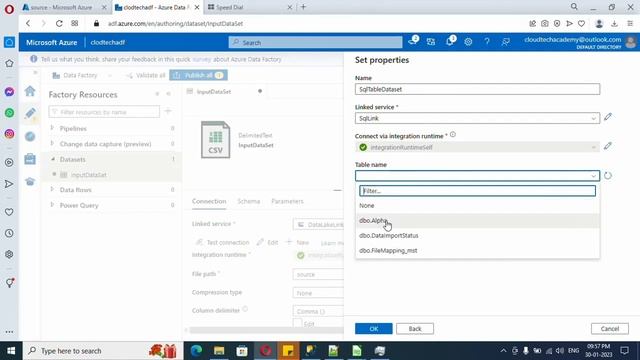Viewport: 640px width, 360px height.
Task: Click in the dataset Name field
Action: pyautogui.click(x=477, y=89)
